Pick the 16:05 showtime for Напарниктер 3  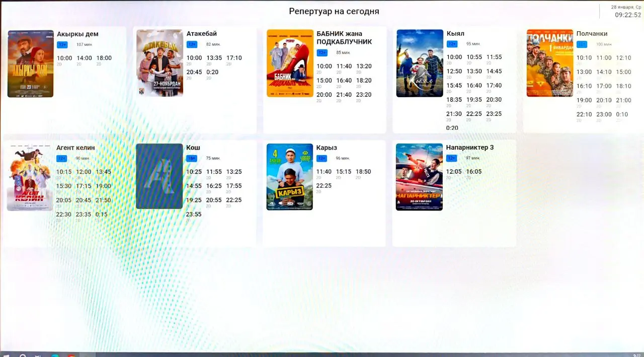click(474, 172)
